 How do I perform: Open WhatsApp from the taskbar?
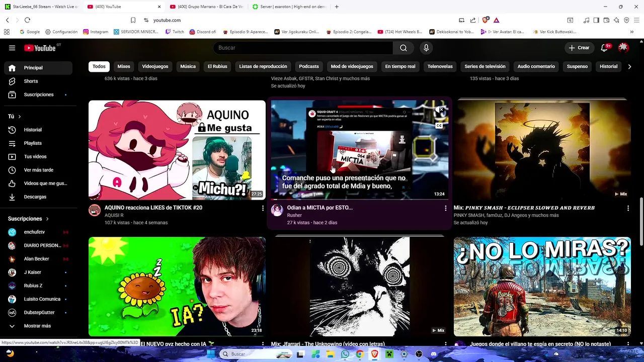[345, 354]
